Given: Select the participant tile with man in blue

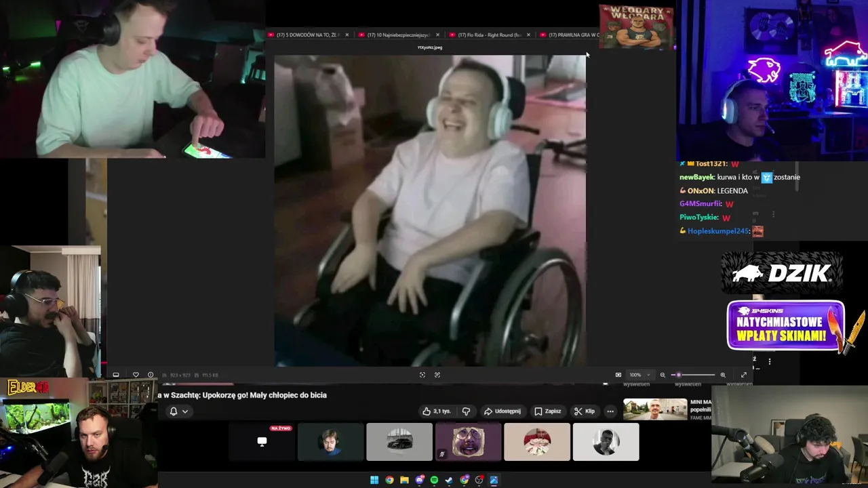Looking at the screenshot, I should pos(330,442).
